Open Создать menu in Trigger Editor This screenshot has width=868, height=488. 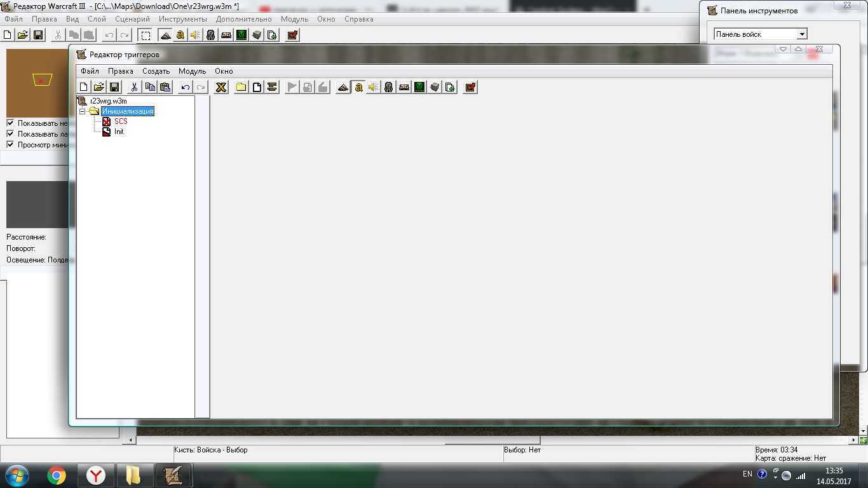point(156,71)
